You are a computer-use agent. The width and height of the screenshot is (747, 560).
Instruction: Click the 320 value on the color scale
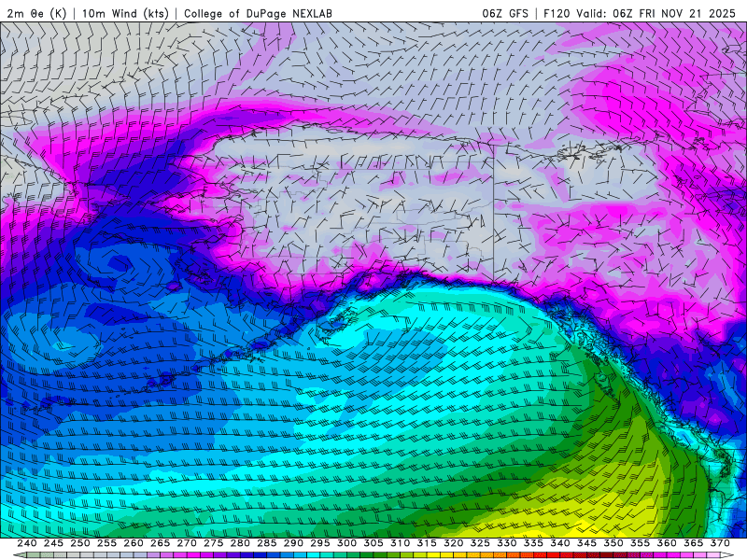tap(454, 543)
